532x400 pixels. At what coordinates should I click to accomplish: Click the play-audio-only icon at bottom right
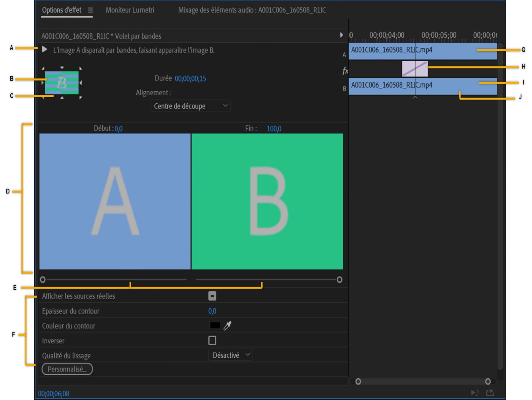click(475, 393)
